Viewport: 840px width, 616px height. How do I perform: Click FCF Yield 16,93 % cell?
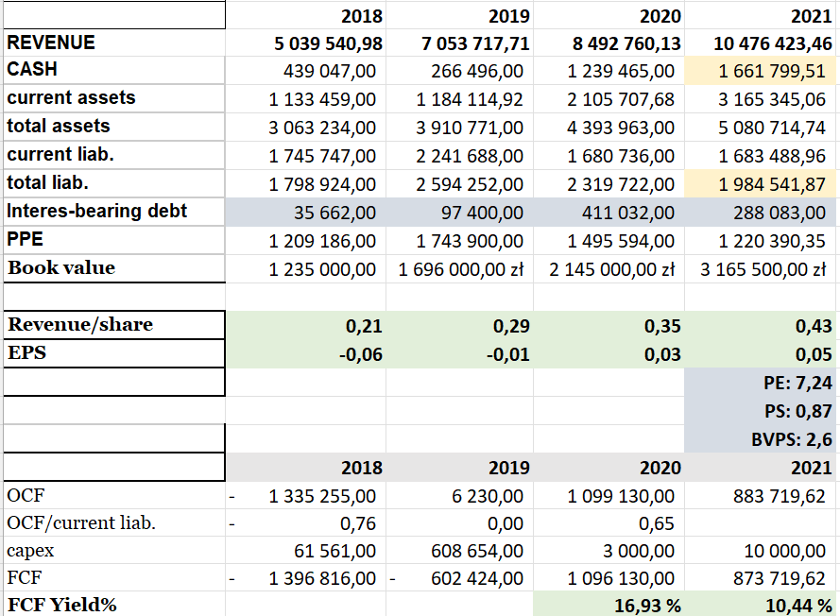click(609, 605)
